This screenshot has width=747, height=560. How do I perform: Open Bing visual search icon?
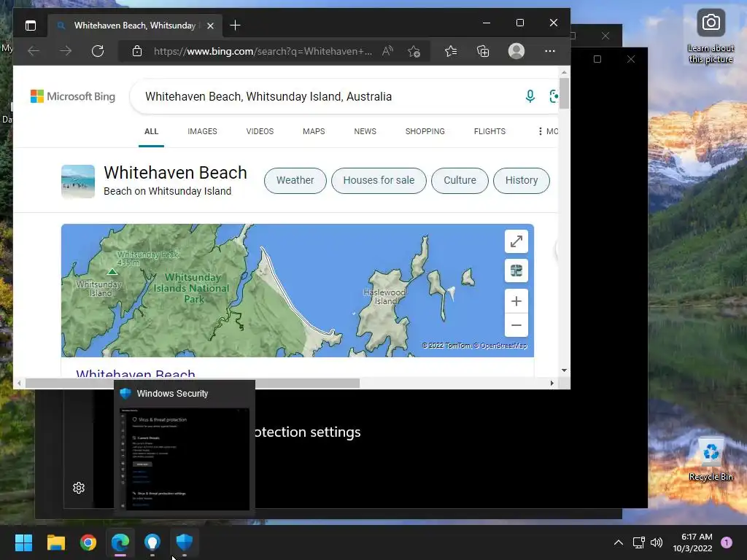554,96
